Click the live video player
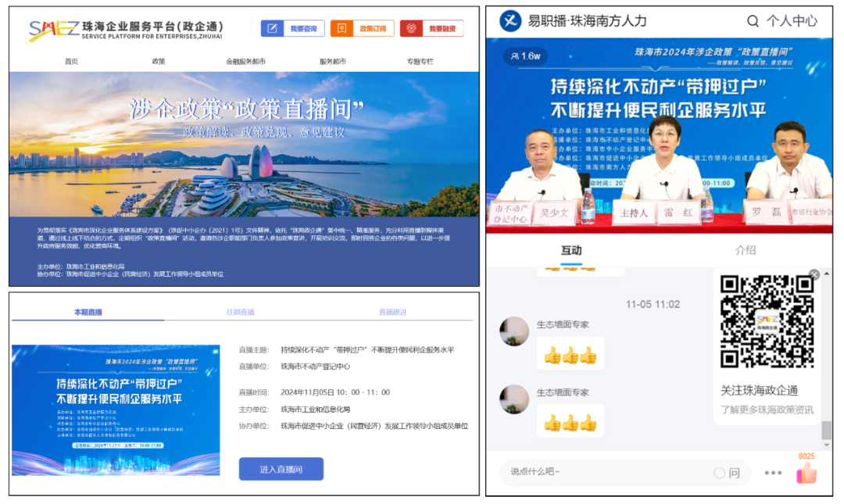Image resolution: width=844 pixels, height=504 pixels. click(x=659, y=136)
